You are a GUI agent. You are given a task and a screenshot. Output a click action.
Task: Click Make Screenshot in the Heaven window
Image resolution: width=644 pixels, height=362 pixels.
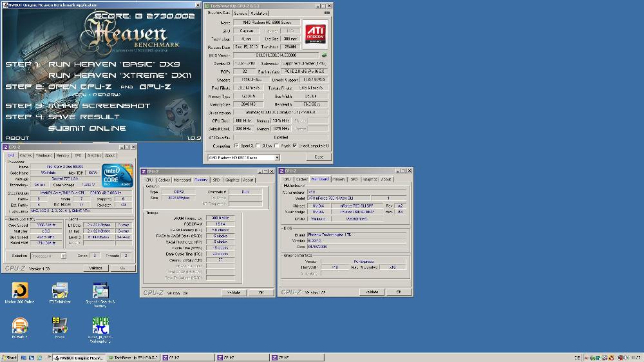tap(99, 106)
